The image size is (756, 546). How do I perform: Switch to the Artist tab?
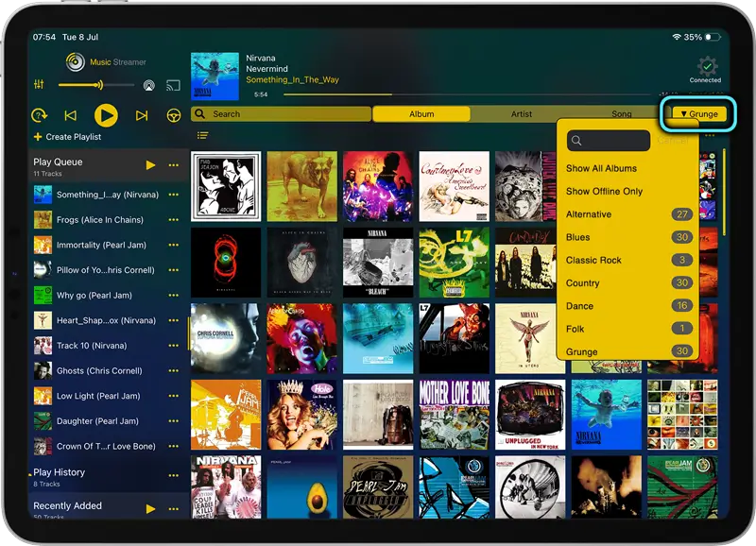[x=522, y=114]
